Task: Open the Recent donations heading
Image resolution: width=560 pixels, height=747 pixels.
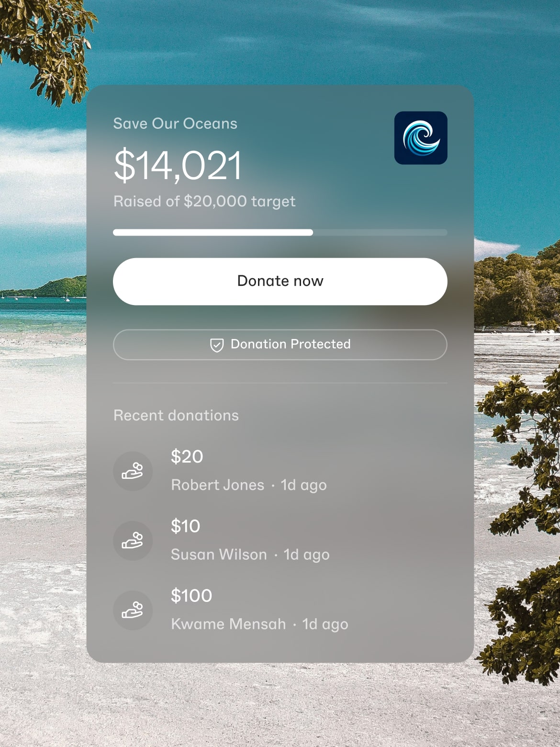Action: click(176, 415)
